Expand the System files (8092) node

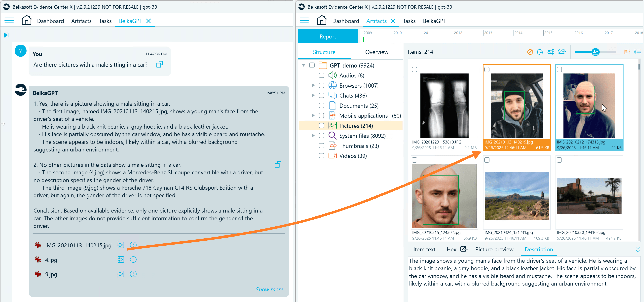coord(314,136)
